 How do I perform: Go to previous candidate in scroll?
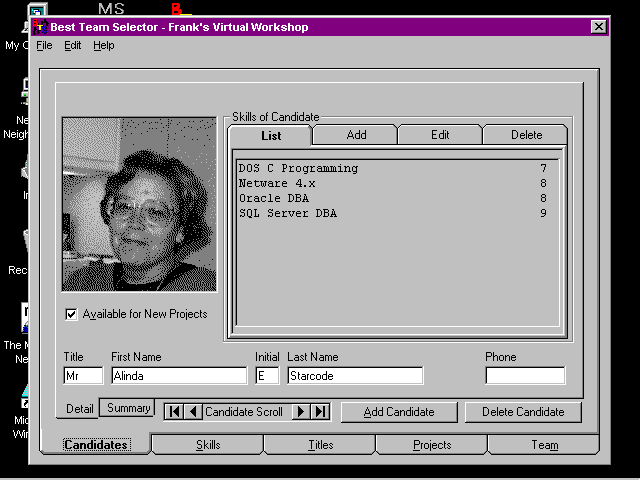point(193,412)
